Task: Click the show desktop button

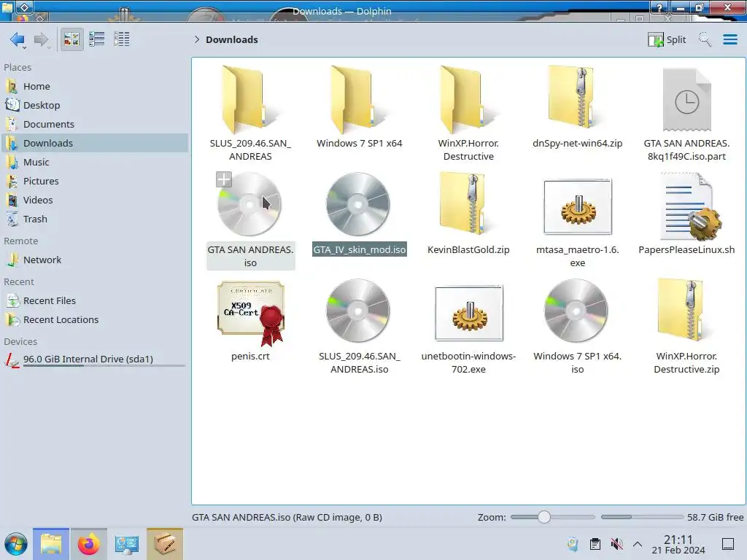Action: tap(728, 544)
